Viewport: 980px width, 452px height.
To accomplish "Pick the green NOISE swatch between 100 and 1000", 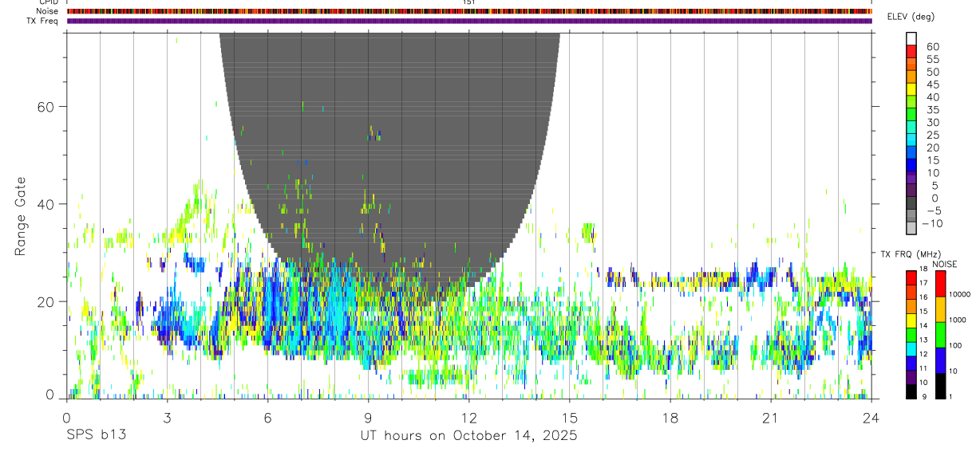I will pos(940,334).
